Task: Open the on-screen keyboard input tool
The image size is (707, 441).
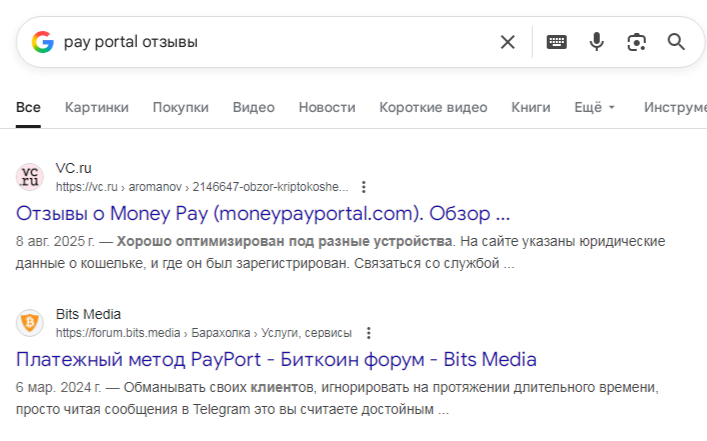Action: [556, 42]
